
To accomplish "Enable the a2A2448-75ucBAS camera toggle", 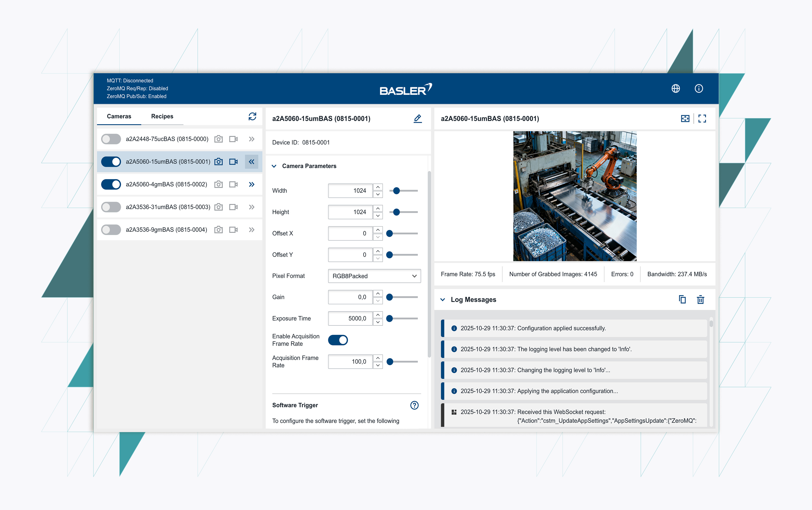I will tap(111, 139).
